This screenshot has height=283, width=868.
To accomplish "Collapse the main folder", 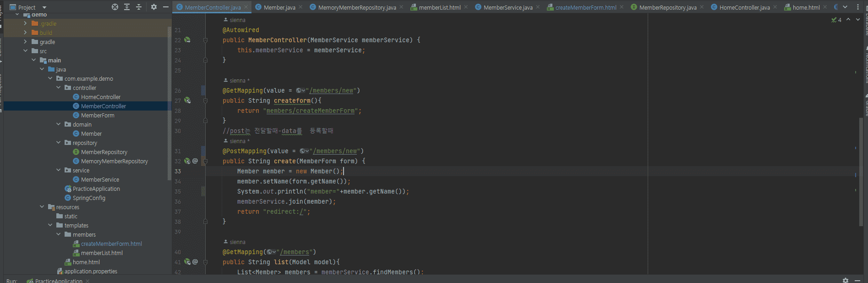I will click(x=33, y=60).
